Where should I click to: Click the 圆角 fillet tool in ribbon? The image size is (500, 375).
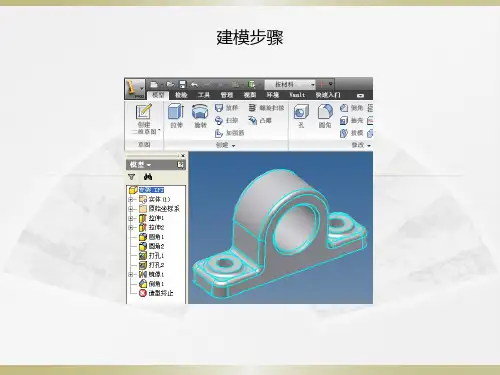325,116
